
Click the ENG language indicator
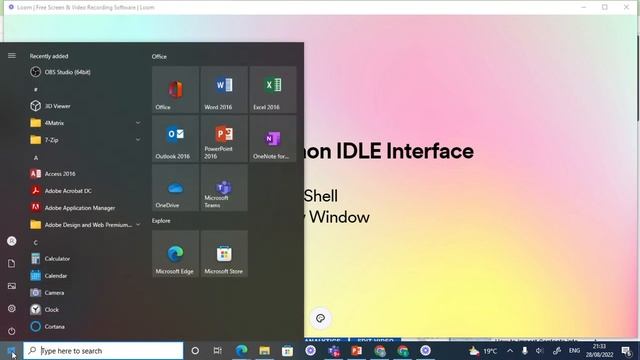pos(574,351)
